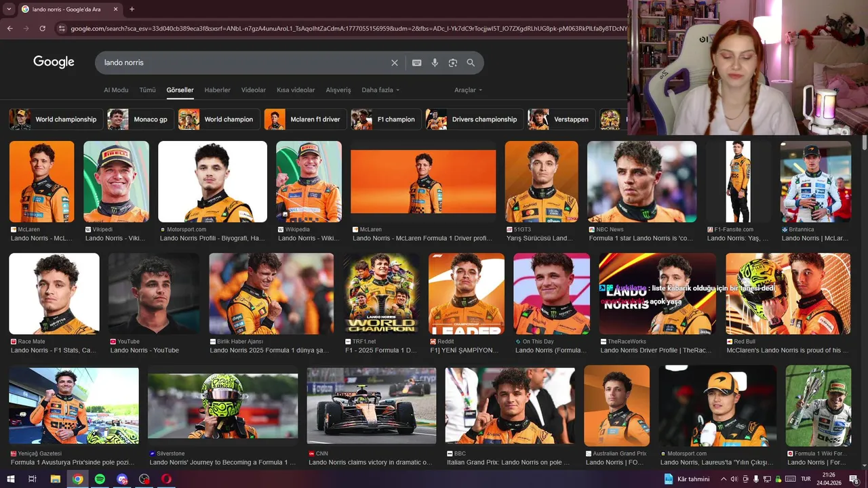Select the Görseller tab

180,90
